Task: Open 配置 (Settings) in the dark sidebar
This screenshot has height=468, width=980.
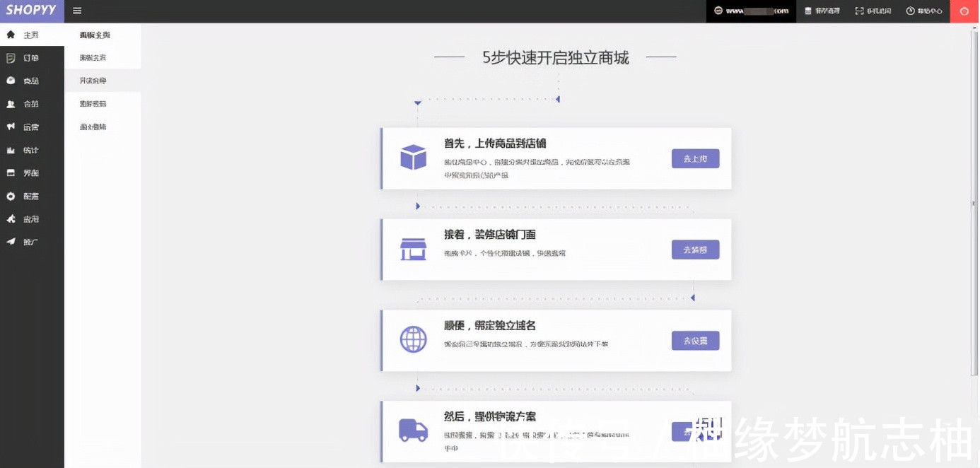Action: pyautogui.click(x=32, y=196)
